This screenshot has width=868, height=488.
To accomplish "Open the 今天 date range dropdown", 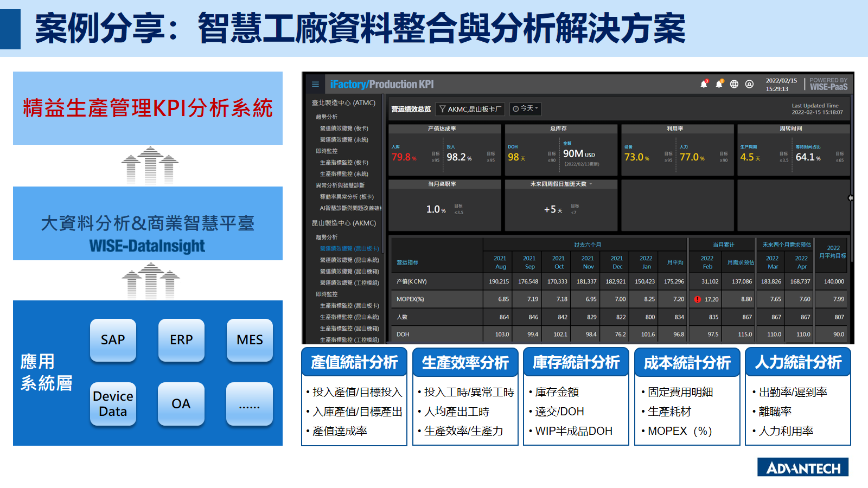I will 525,109.
